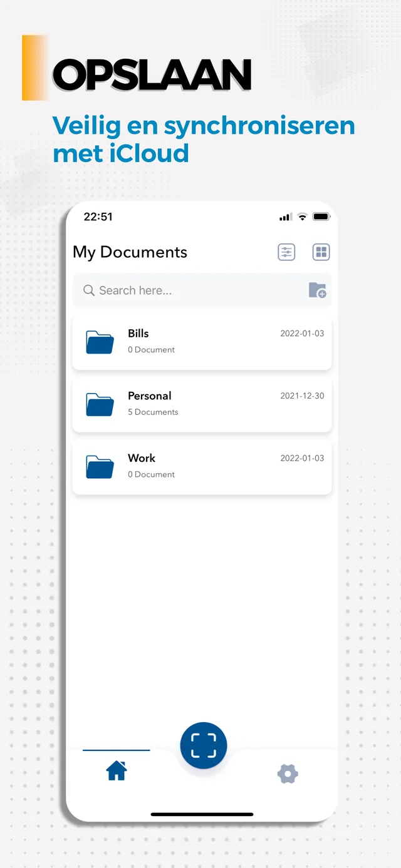Open the Personal folder icon

pyautogui.click(x=100, y=405)
